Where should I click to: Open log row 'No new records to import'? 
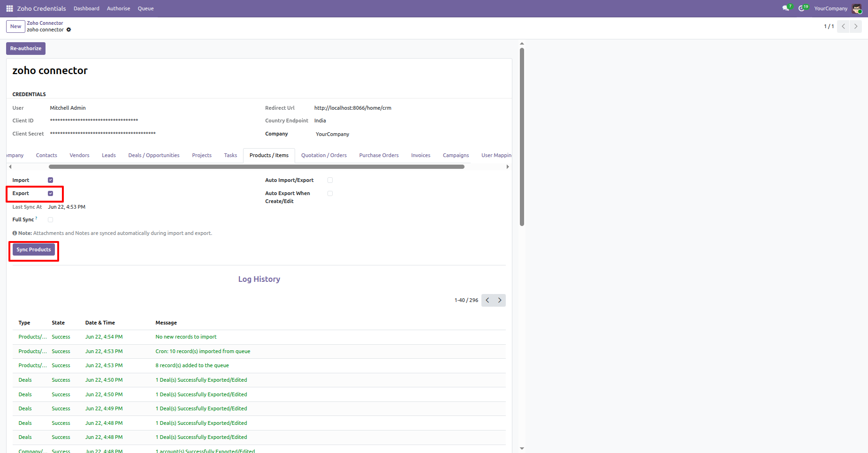259,337
